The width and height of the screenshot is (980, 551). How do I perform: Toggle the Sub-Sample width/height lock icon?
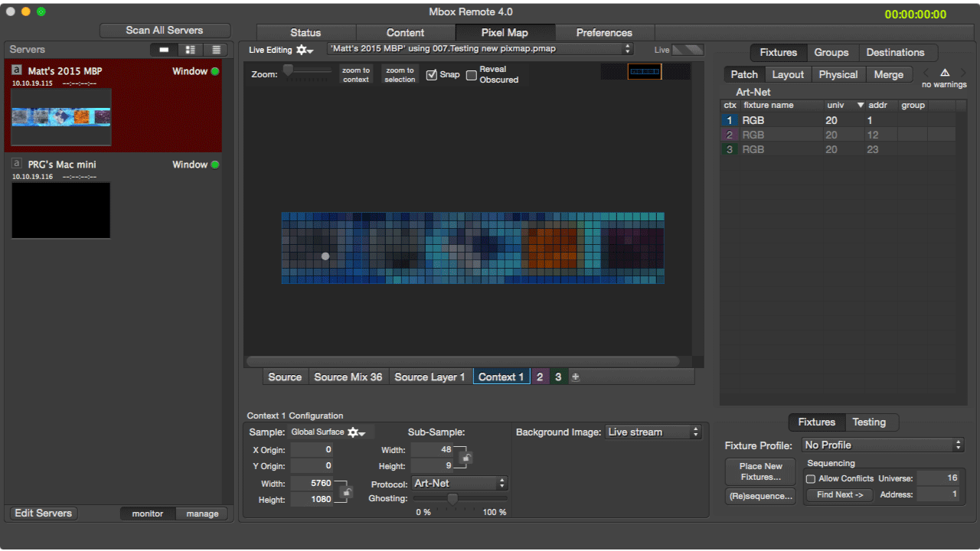click(x=465, y=458)
